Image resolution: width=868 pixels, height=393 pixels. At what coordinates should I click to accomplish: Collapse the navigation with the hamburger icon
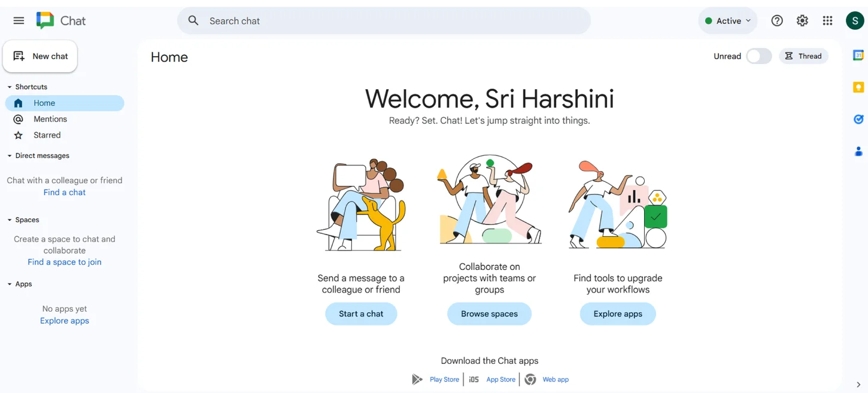click(x=18, y=20)
